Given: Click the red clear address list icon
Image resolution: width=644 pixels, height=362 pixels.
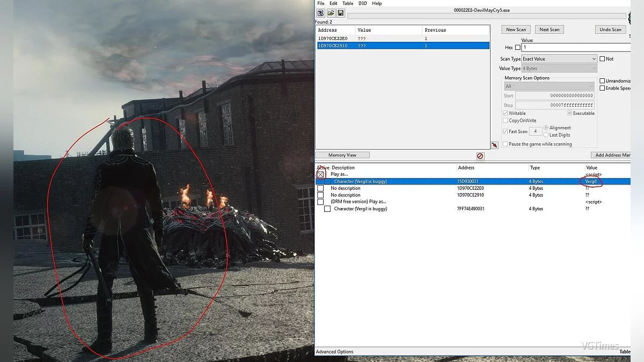Looking at the screenshot, I should 480,156.
